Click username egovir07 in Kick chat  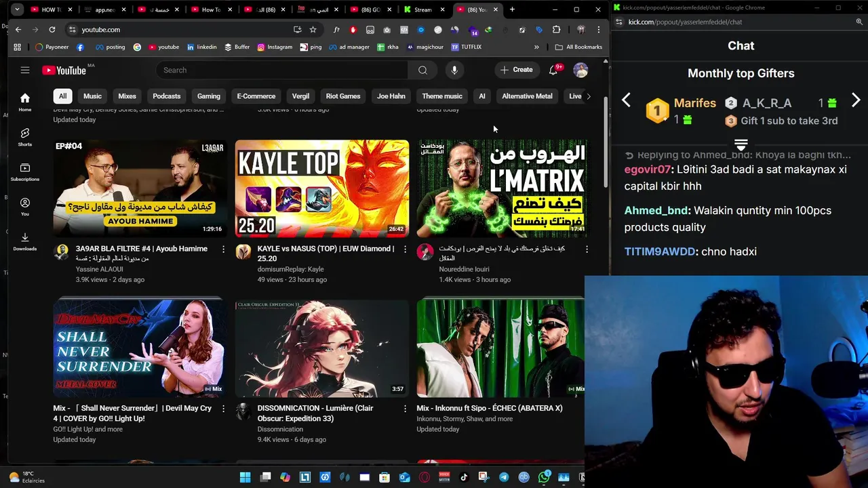648,169
